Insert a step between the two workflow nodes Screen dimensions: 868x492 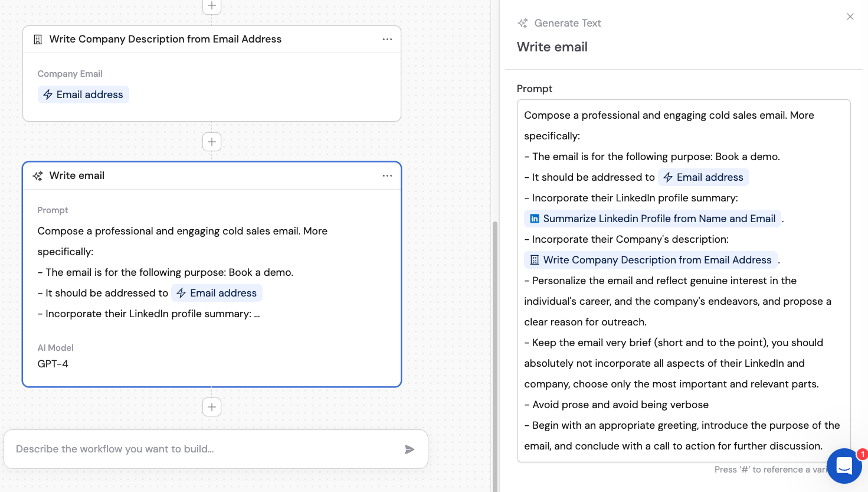pyautogui.click(x=211, y=142)
